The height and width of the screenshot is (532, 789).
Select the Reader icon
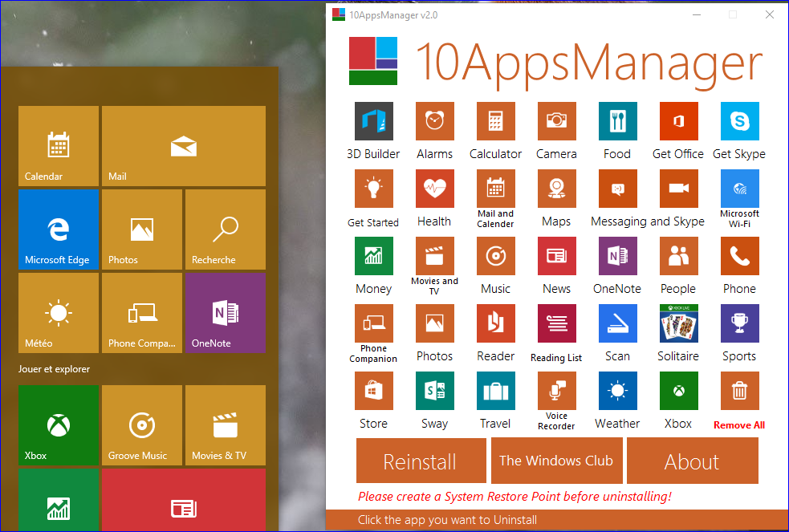coord(496,323)
